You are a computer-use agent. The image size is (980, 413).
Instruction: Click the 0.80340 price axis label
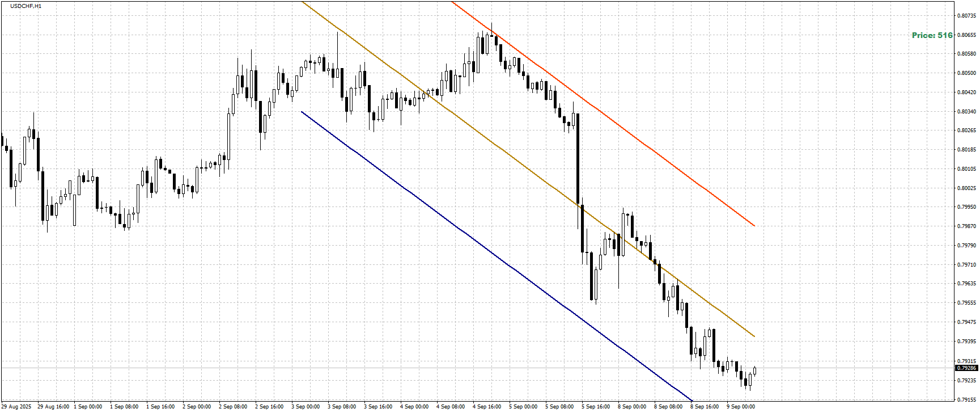tap(966, 112)
